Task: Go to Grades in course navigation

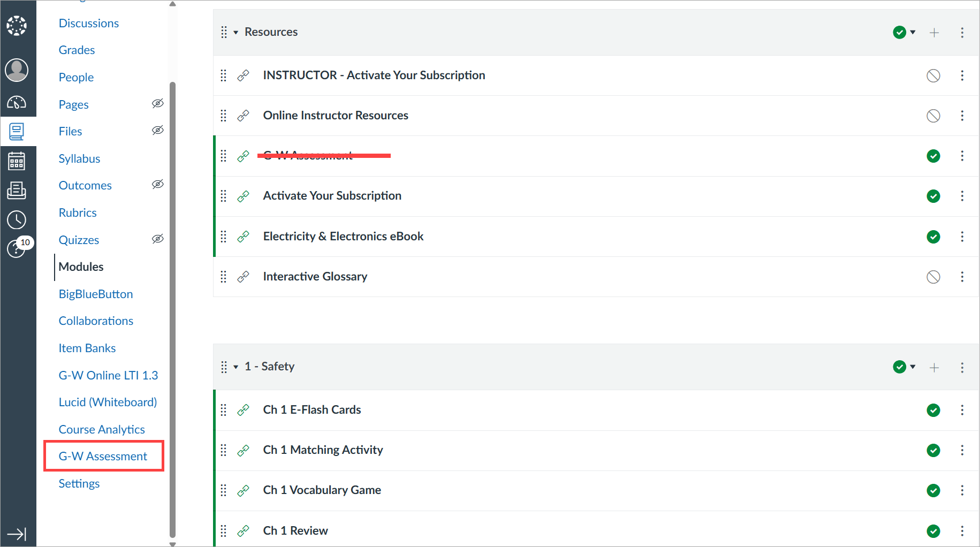Action: click(77, 50)
